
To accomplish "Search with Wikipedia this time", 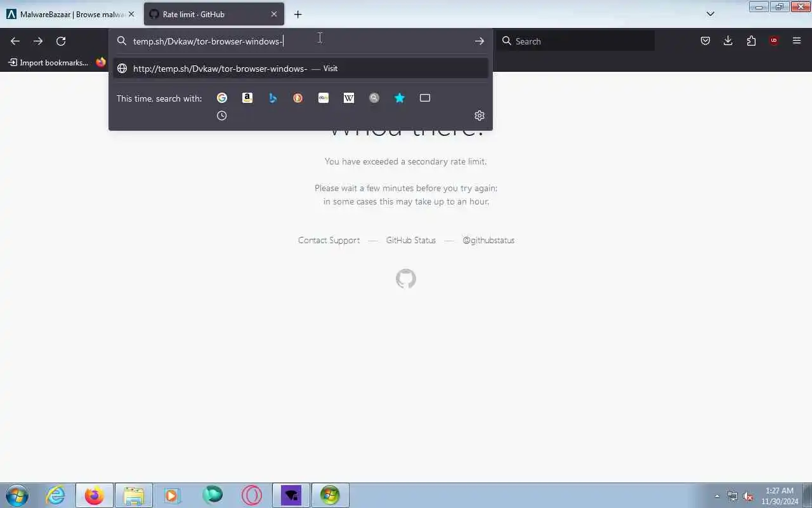I will [349, 98].
